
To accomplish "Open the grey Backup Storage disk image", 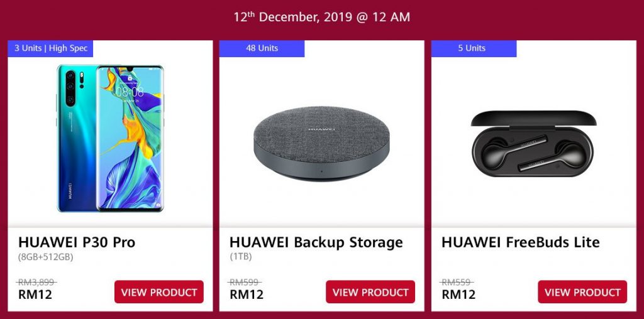I will 321,144.
